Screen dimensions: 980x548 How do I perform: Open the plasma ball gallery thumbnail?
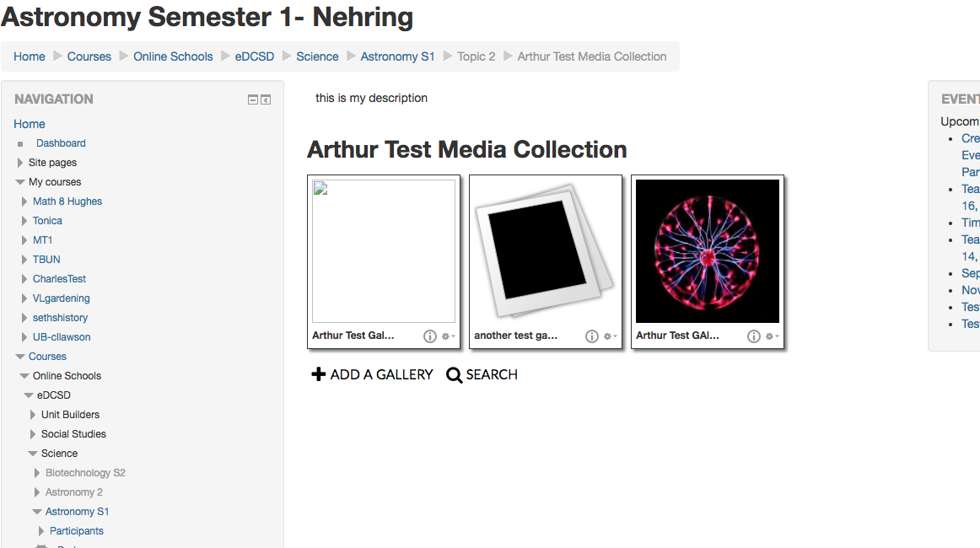click(x=708, y=251)
